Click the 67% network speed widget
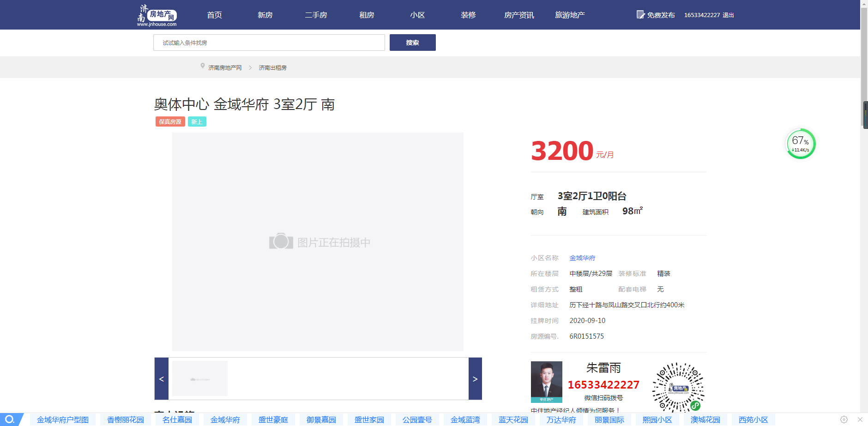The height and width of the screenshot is (426, 868). (801, 144)
